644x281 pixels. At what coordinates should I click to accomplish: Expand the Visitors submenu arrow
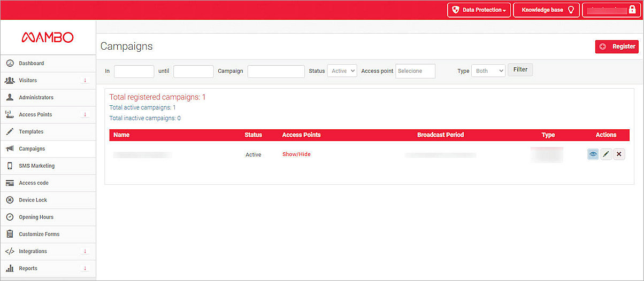point(85,81)
